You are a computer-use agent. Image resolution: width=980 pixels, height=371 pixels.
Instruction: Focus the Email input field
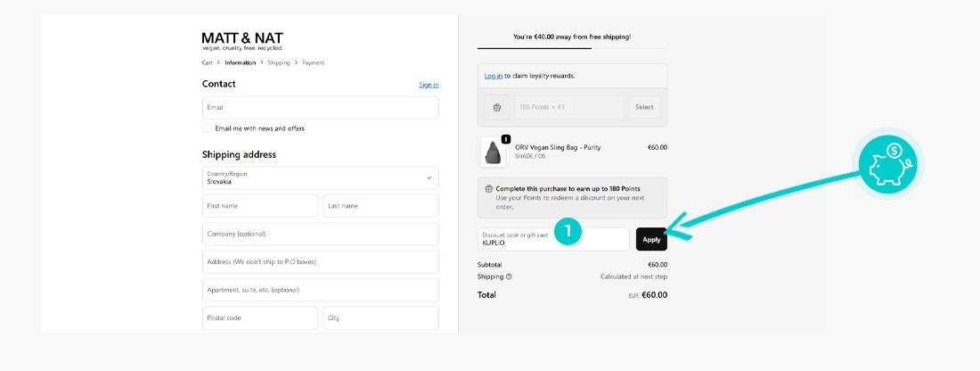coord(321,108)
